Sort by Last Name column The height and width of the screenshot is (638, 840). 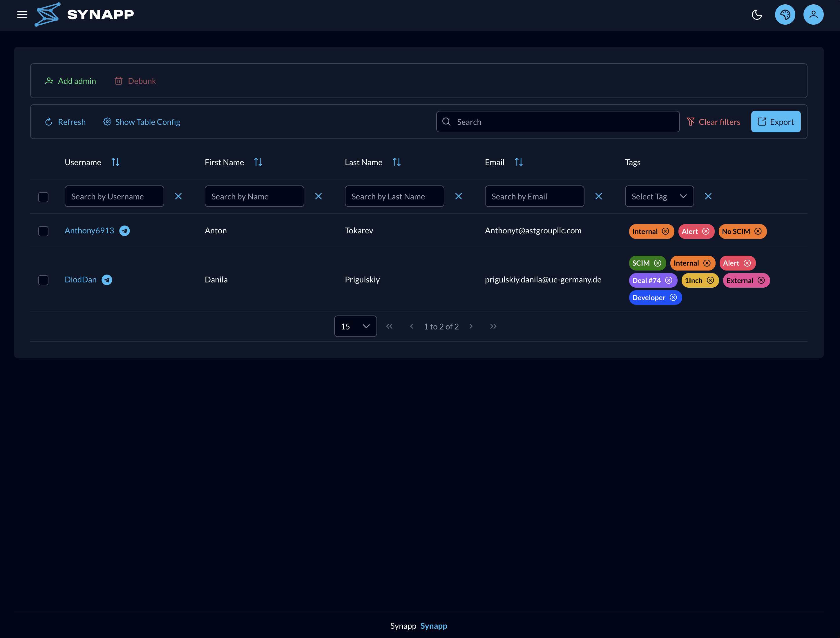397,162
